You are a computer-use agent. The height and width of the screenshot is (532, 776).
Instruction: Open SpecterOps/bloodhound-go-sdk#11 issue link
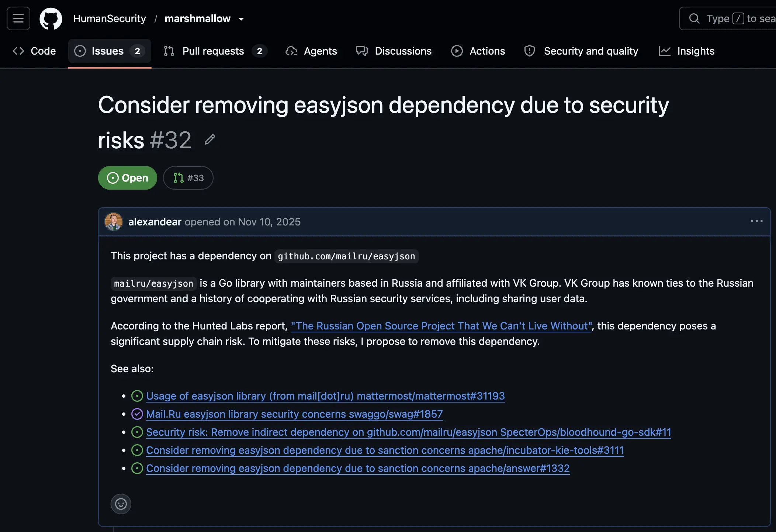point(409,432)
